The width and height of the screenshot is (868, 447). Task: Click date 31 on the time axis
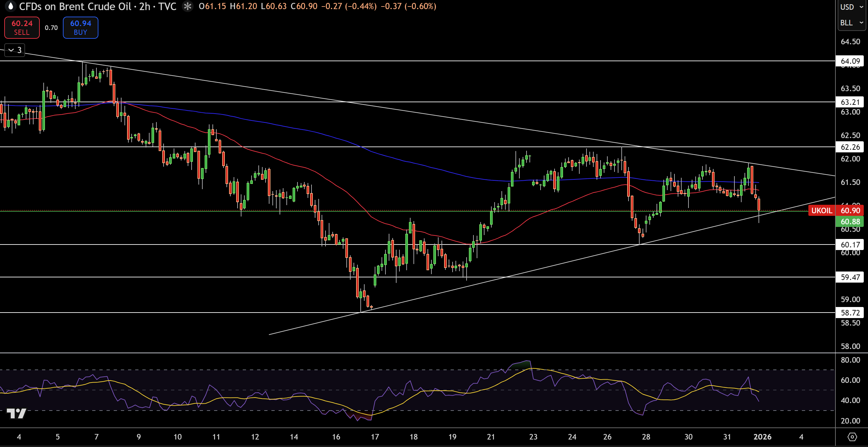[727, 437]
